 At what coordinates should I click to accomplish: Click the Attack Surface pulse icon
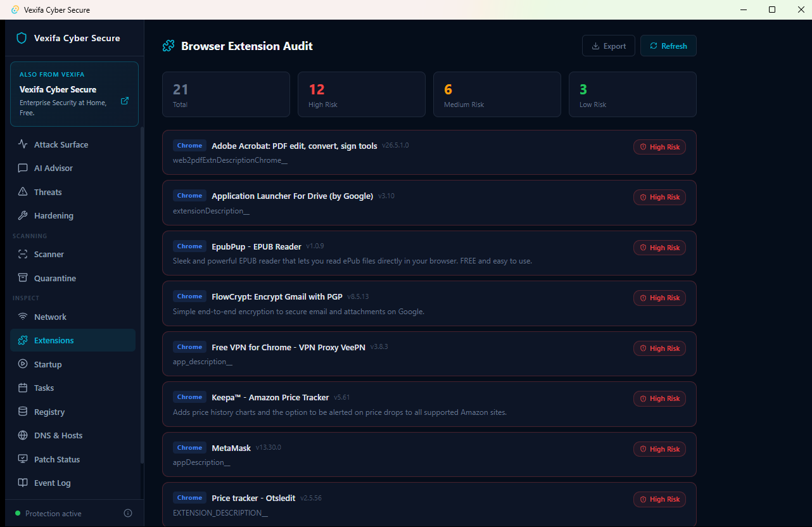pos(23,144)
